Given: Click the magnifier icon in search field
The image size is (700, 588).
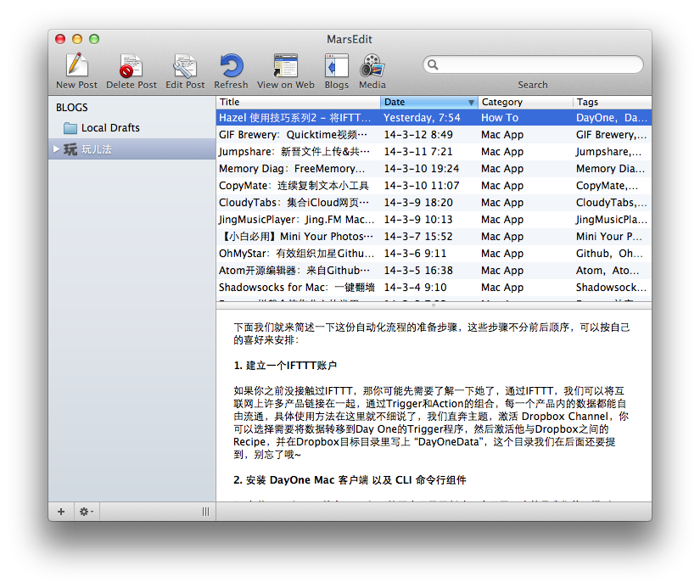Looking at the screenshot, I should [433, 64].
